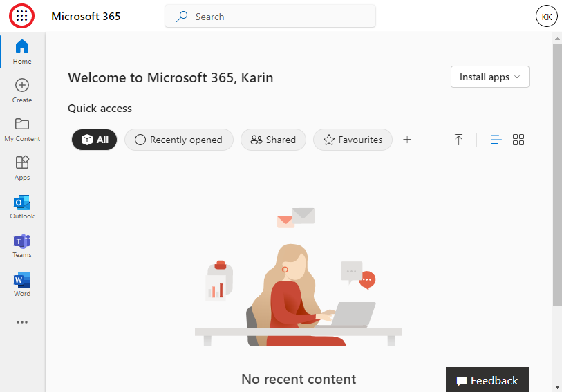Launch Outlook from the sidebar
This screenshot has width=562, height=392.
22,207
